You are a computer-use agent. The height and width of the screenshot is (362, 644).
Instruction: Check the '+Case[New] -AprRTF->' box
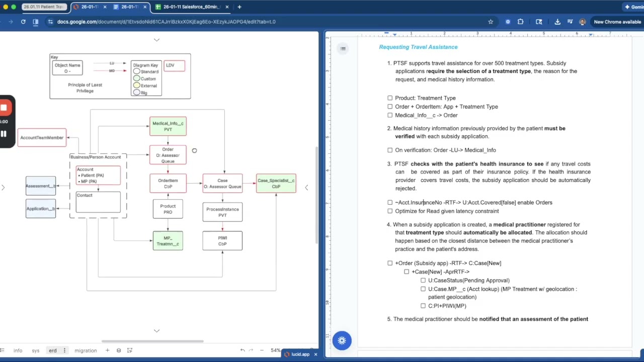[x=407, y=272]
